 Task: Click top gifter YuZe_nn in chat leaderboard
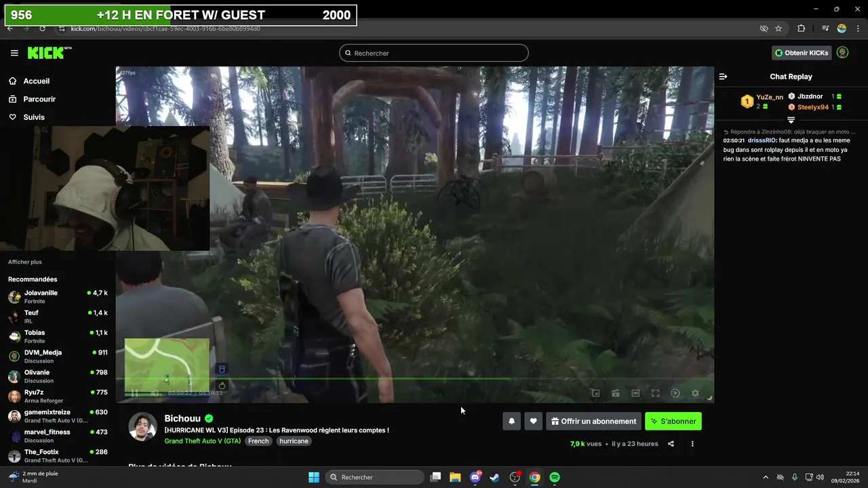tap(769, 98)
